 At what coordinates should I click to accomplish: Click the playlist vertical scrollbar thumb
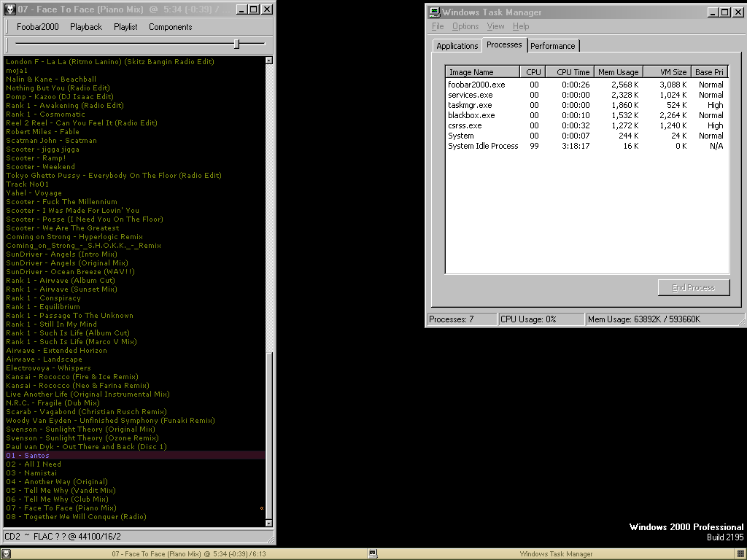pos(268,435)
